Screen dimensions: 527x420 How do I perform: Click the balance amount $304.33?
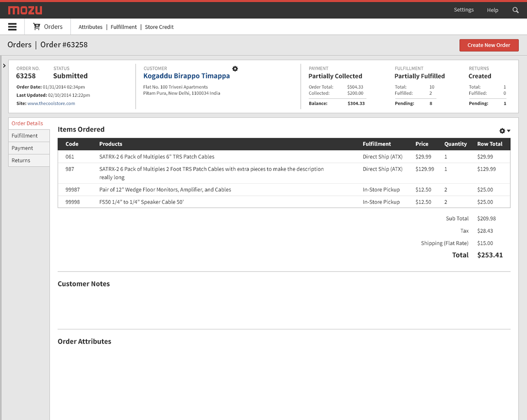coord(356,104)
